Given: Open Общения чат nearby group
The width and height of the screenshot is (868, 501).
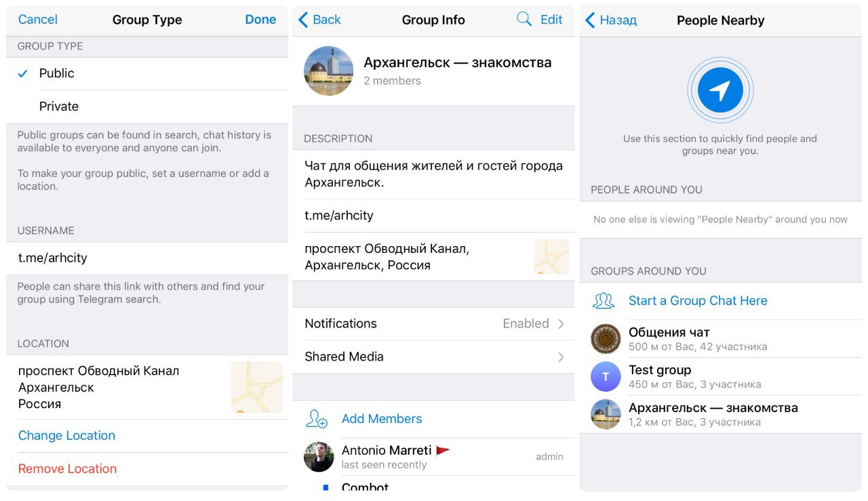Looking at the screenshot, I should pos(720,339).
